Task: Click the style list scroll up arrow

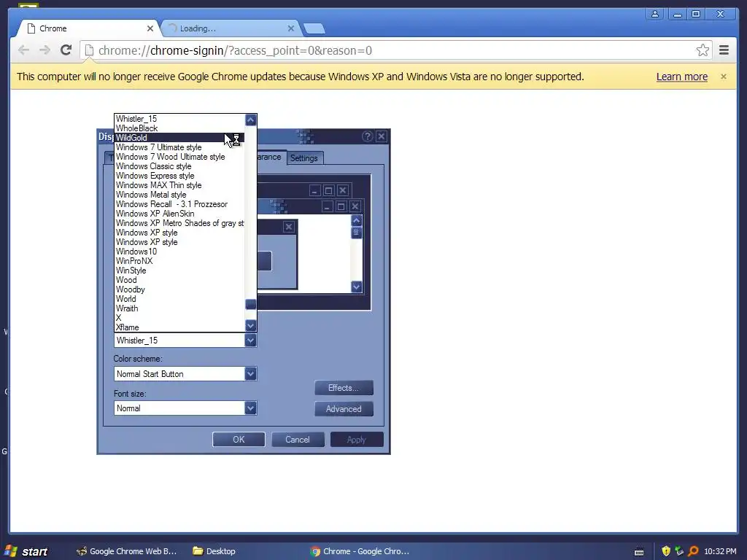Action: click(x=251, y=120)
